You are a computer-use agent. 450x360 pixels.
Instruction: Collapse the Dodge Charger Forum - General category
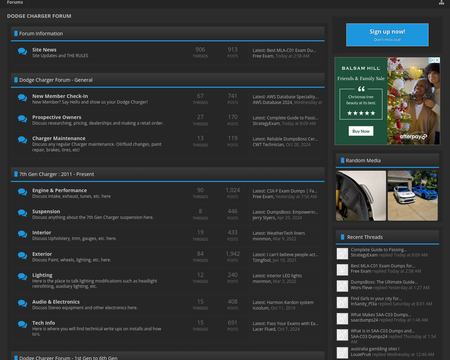tap(168, 80)
